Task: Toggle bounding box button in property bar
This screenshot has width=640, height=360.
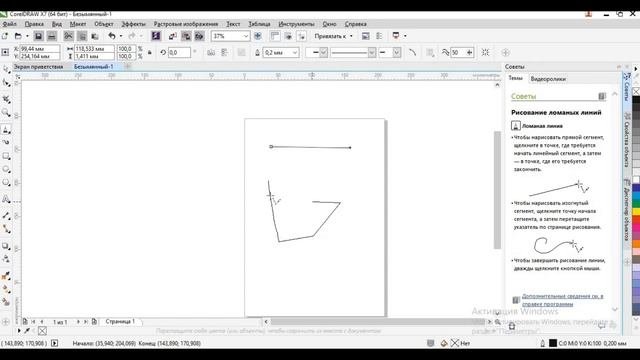Action: (x=485, y=53)
